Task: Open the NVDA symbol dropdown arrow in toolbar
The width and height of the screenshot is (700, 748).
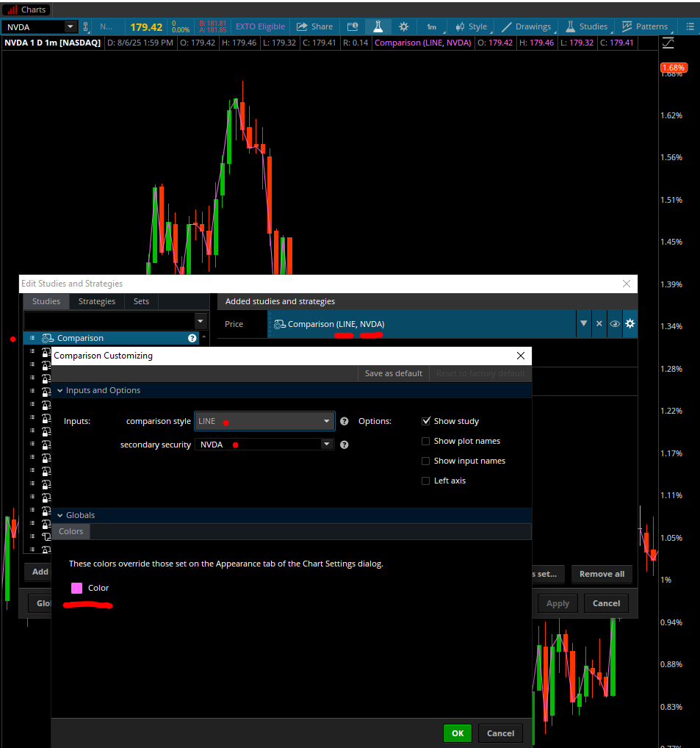Action: tap(70, 26)
